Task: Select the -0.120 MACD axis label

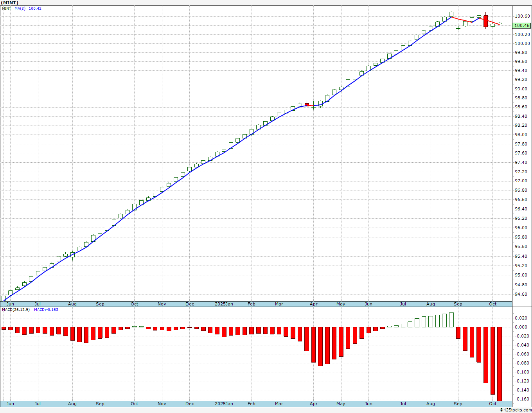Action: (x=522, y=381)
